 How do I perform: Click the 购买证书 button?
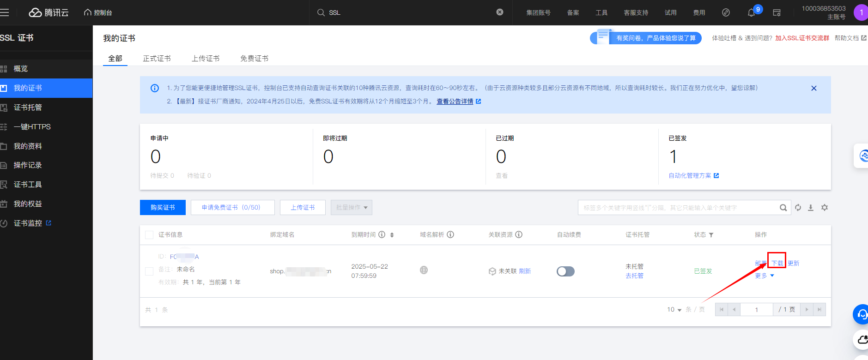pos(163,208)
